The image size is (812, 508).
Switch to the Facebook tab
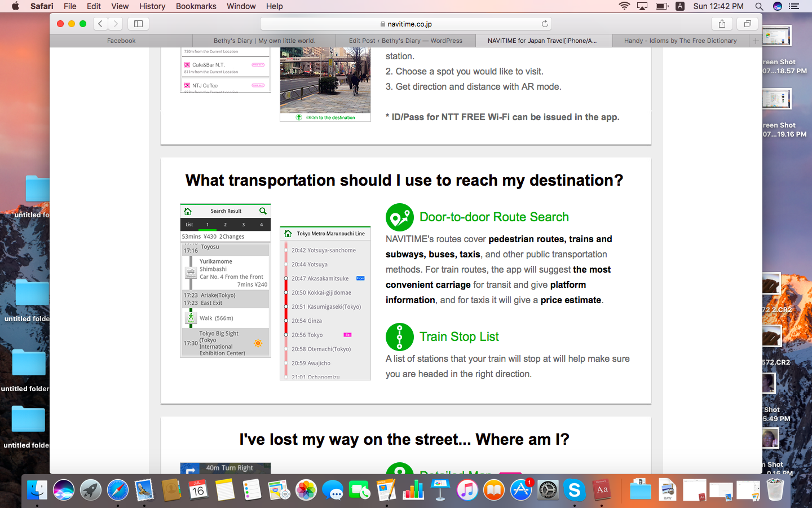point(121,41)
